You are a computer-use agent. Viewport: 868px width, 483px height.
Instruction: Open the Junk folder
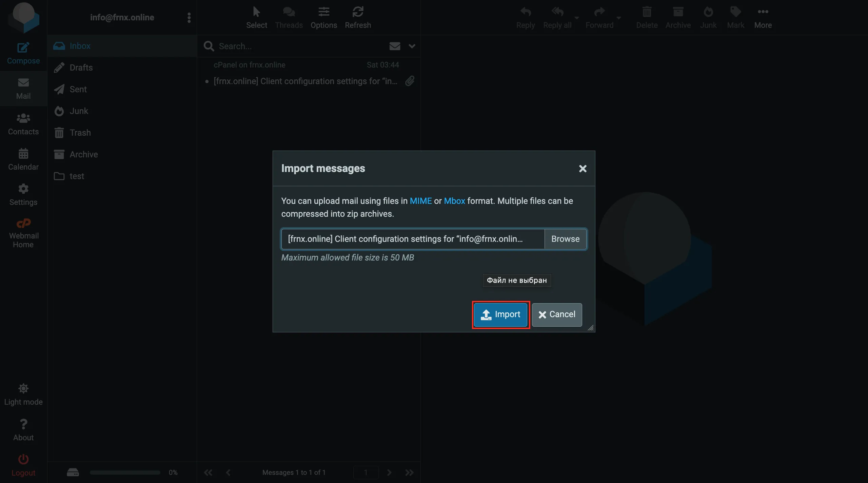click(79, 111)
